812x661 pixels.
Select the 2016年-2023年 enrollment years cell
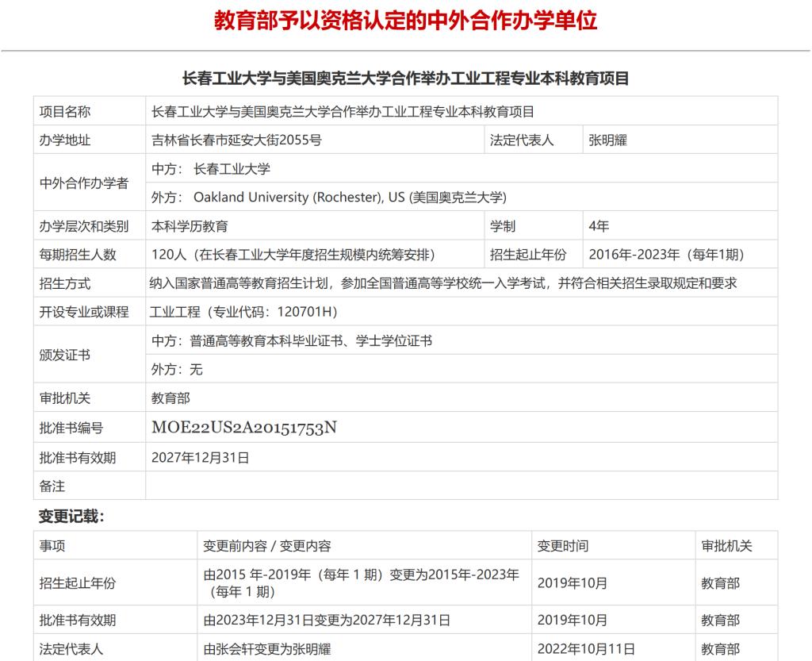click(x=666, y=255)
